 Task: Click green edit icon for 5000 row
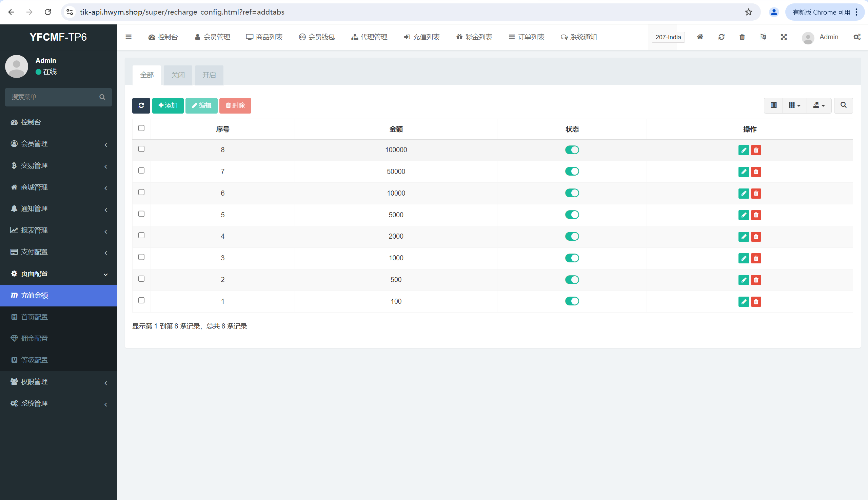tap(743, 215)
